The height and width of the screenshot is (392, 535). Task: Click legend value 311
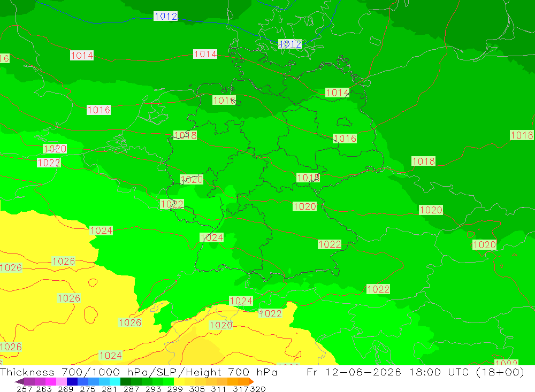click(218, 389)
